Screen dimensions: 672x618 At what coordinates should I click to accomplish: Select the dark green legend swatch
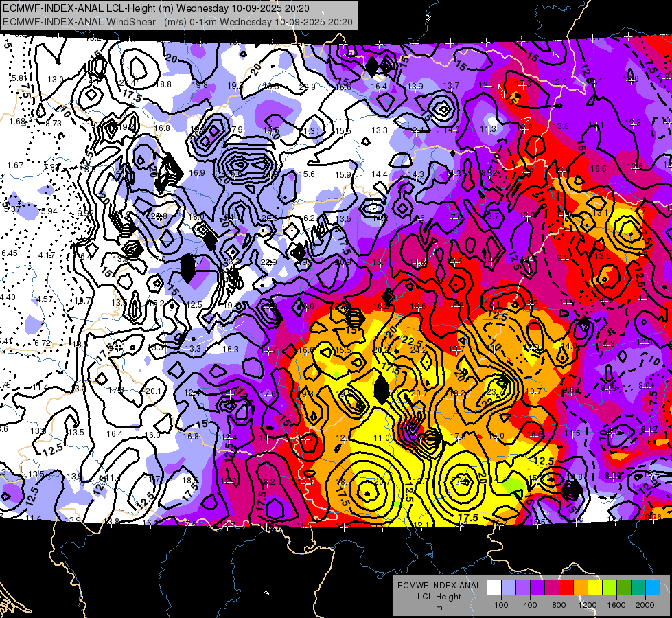coord(624,588)
